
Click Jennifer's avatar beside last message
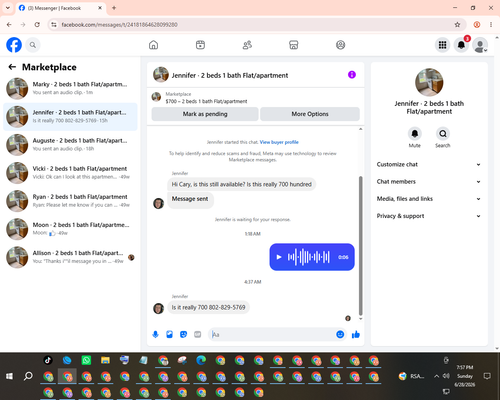(x=158, y=308)
